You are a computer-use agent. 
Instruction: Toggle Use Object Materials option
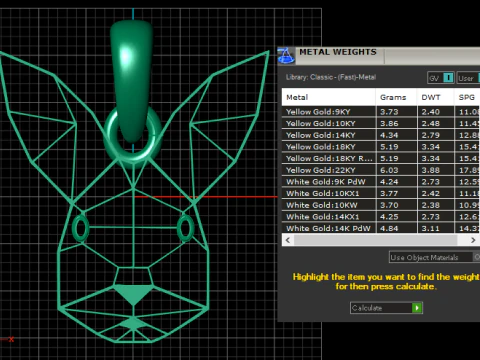[x=434, y=257]
